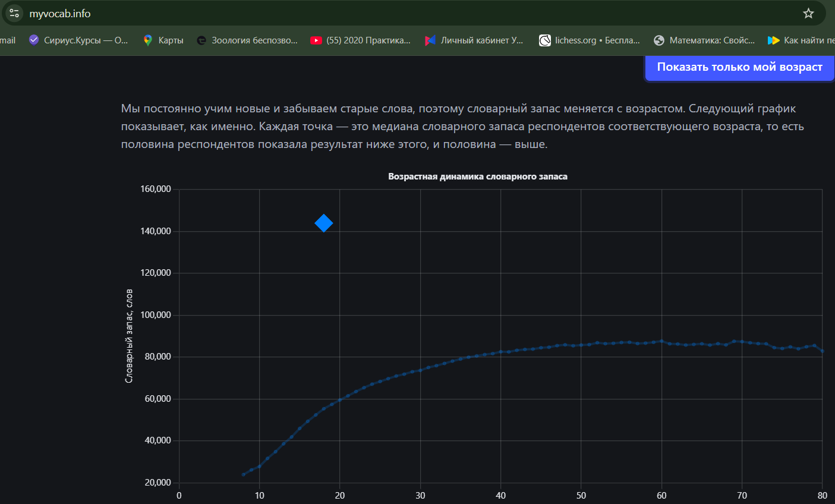Viewport: 835px width, 504px height.
Task: Click the first data point of the curve
Action: 244,474
